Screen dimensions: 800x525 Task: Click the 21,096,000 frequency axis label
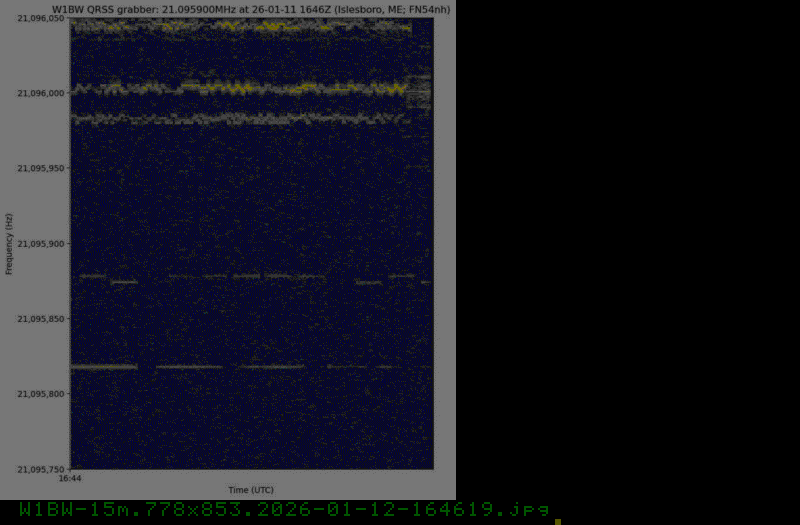click(x=41, y=94)
